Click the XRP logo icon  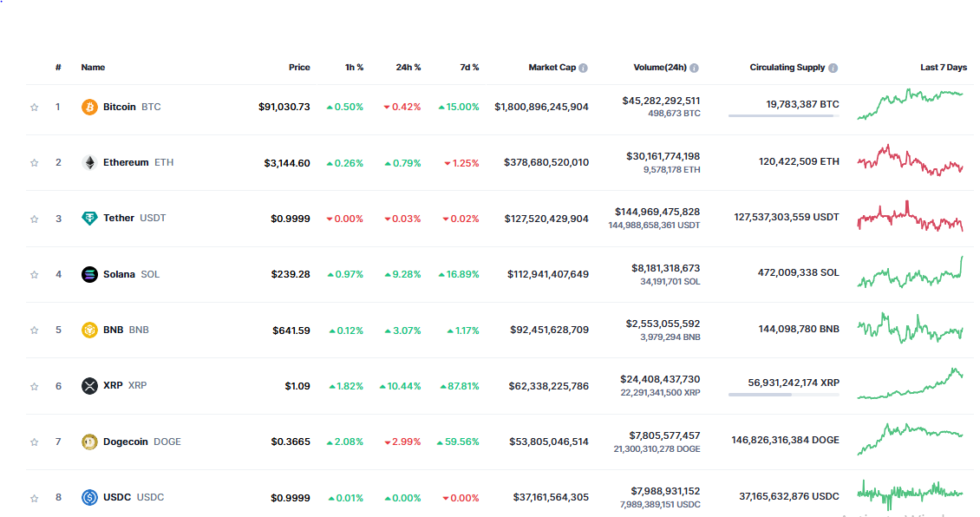[x=89, y=386]
